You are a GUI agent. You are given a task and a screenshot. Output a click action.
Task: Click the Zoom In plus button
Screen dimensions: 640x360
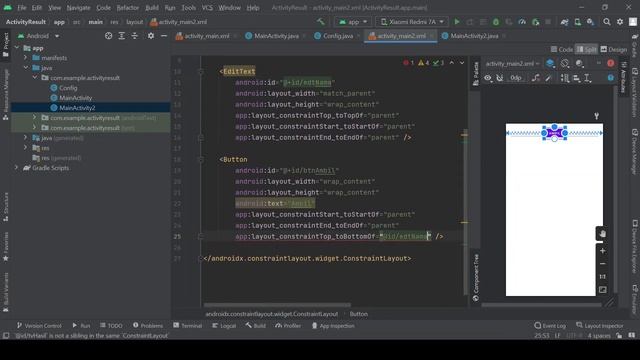click(x=602, y=251)
